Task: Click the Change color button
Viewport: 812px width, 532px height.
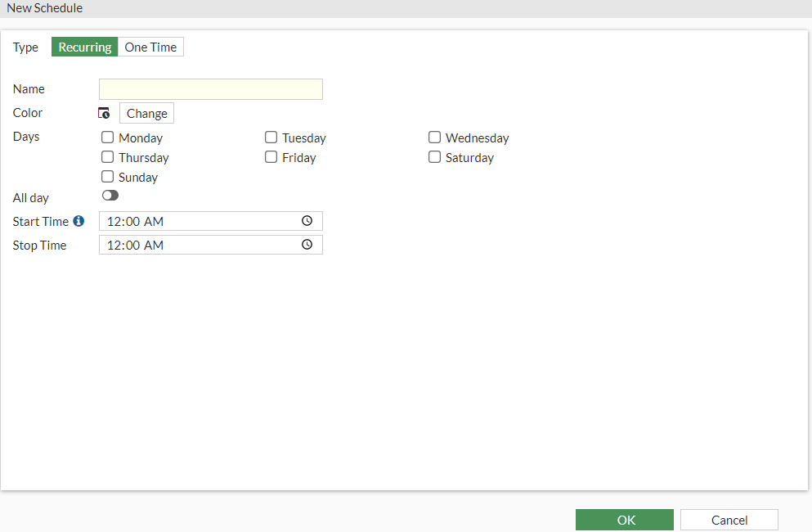Action: [146, 112]
